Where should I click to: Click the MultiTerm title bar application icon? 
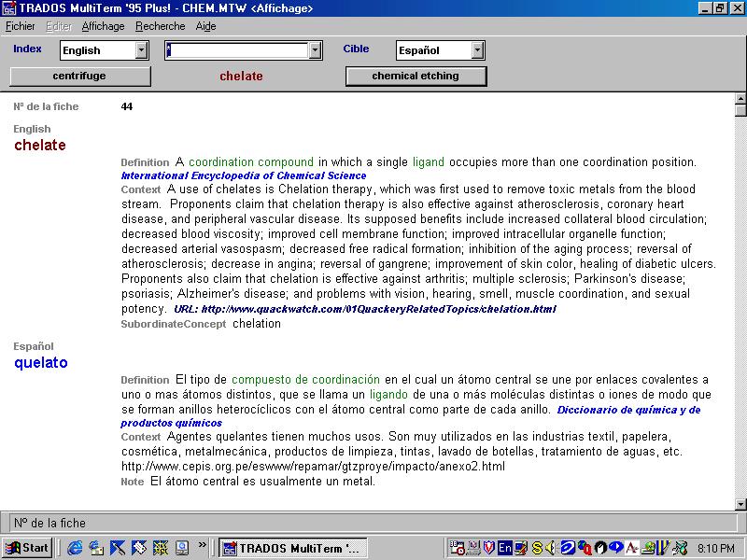(9, 8)
